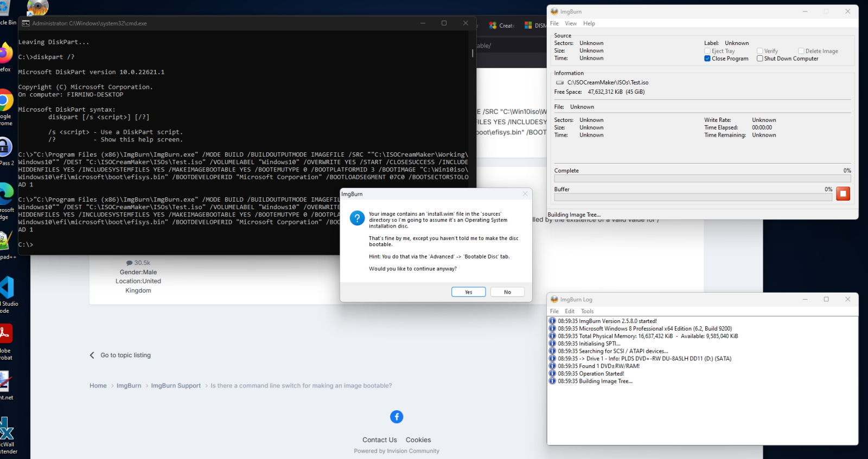Image resolution: width=868 pixels, height=459 pixels.
Task: Open the Contact Us link
Action: [380, 440]
